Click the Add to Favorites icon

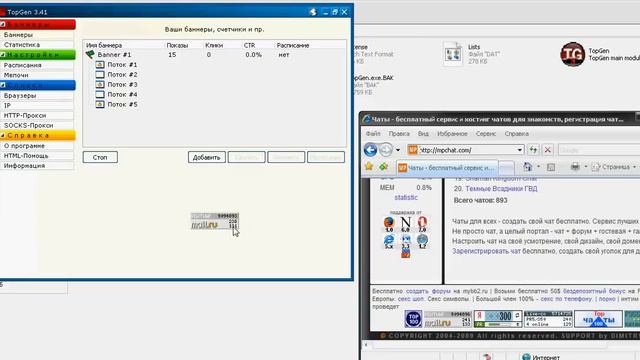(x=383, y=167)
